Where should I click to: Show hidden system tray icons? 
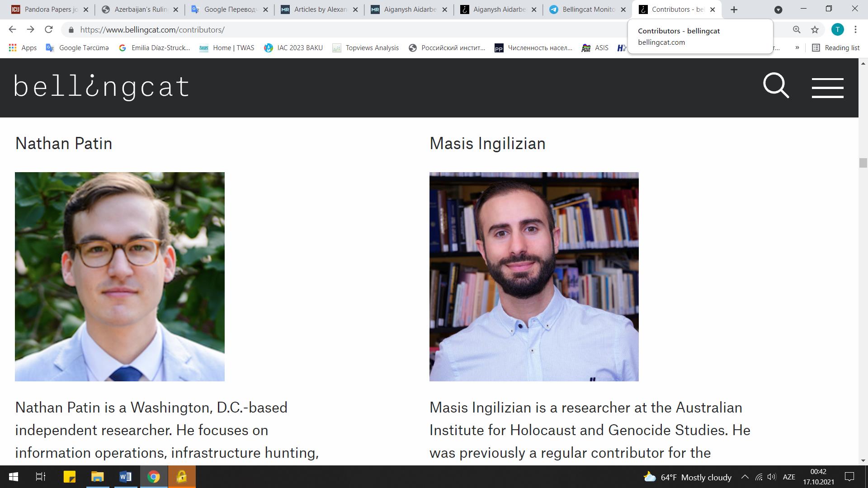[x=745, y=477]
